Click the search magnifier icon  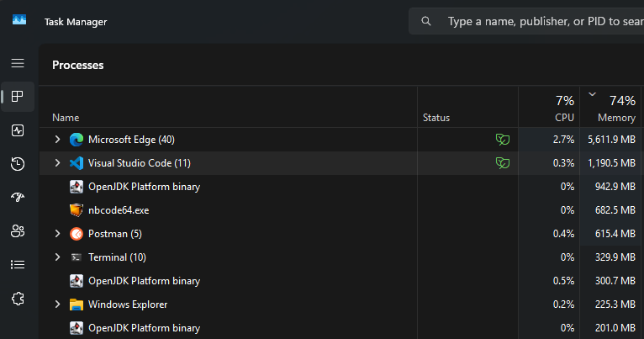pos(426,21)
